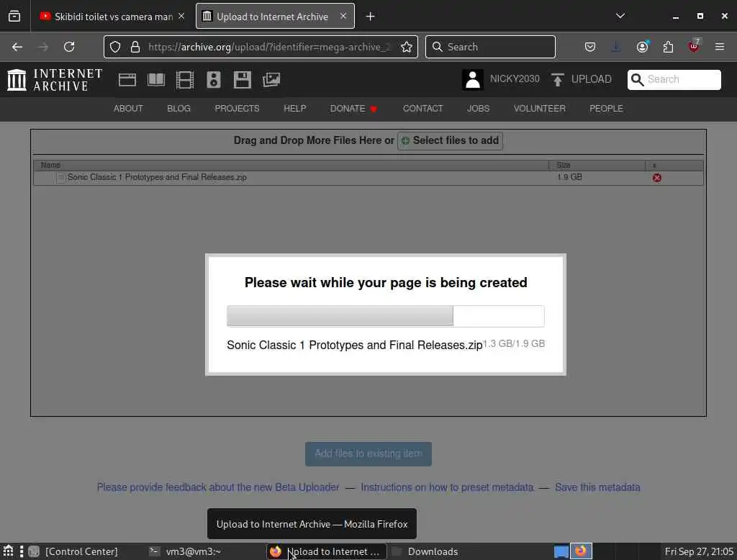Open Firefox hamburger application menu
This screenshot has width=737, height=560.
point(720,47)
